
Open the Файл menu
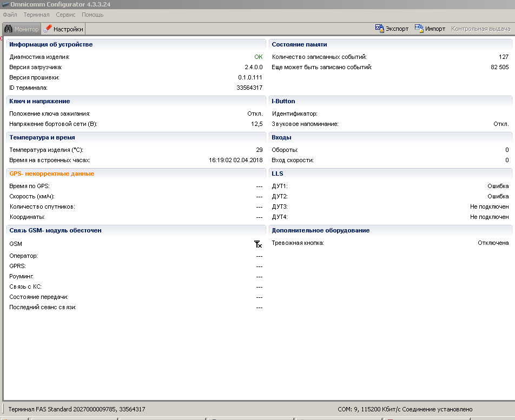pos(10,15)
